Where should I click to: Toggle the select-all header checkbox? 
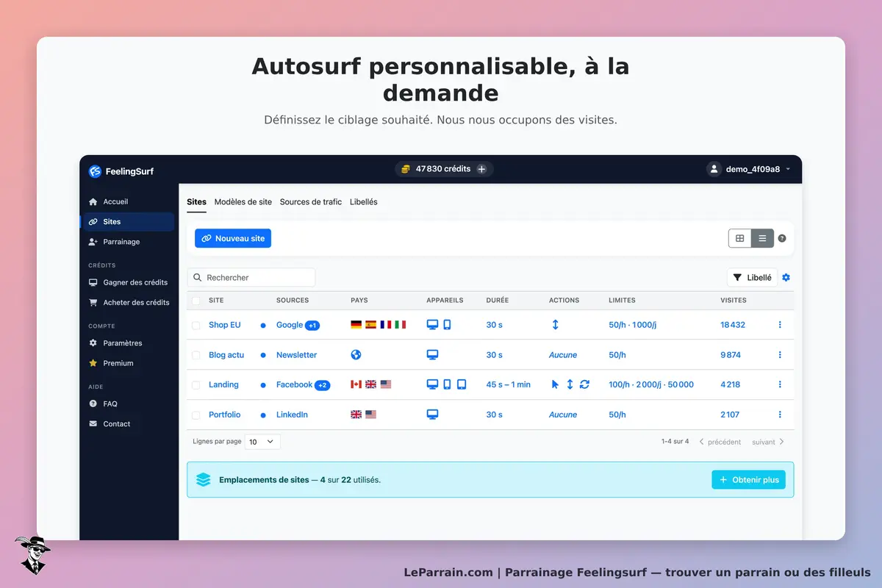[196, 300]
